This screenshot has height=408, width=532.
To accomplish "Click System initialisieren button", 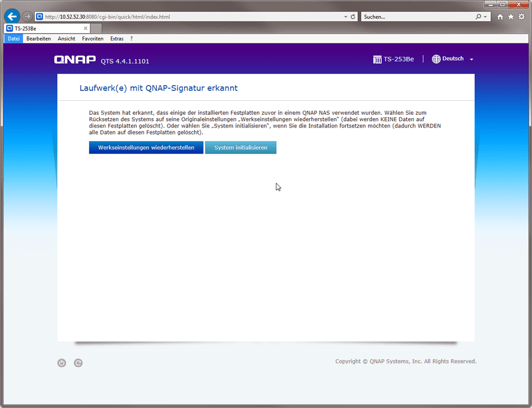I will click(241, 148).
